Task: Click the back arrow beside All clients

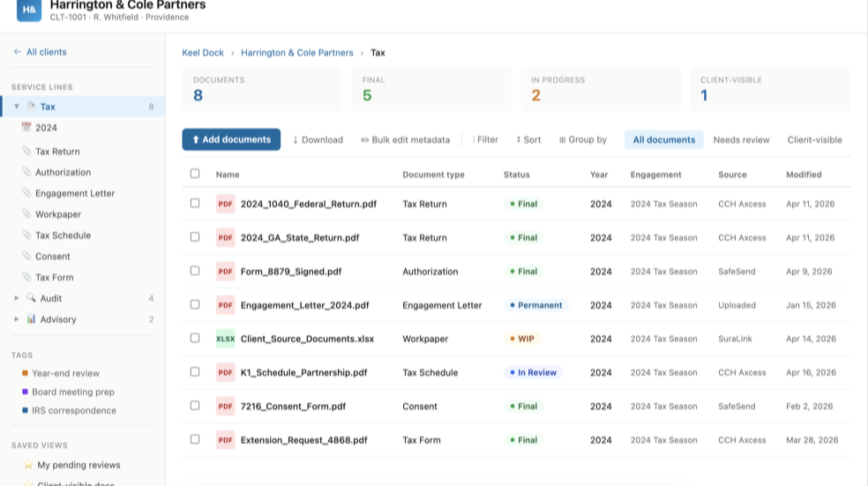Action: [17, 51]
